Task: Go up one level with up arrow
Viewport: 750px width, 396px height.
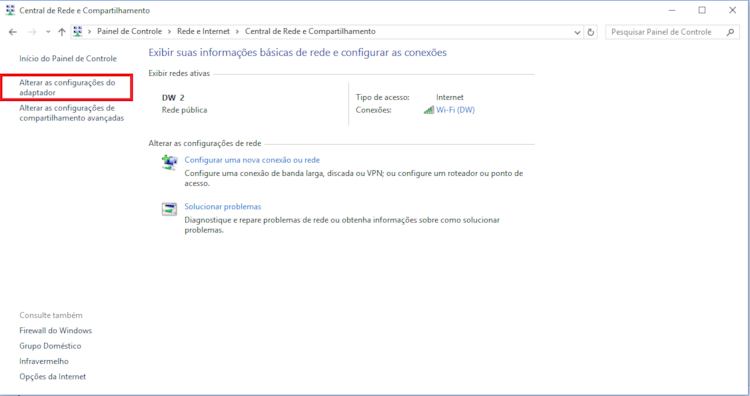Action: click(x=62, y=32)
